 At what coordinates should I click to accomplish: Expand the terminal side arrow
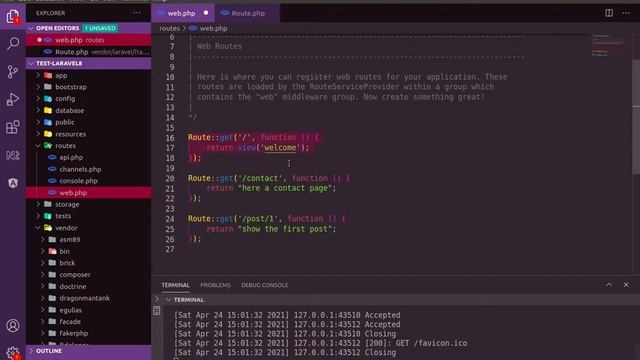point(156,299)
